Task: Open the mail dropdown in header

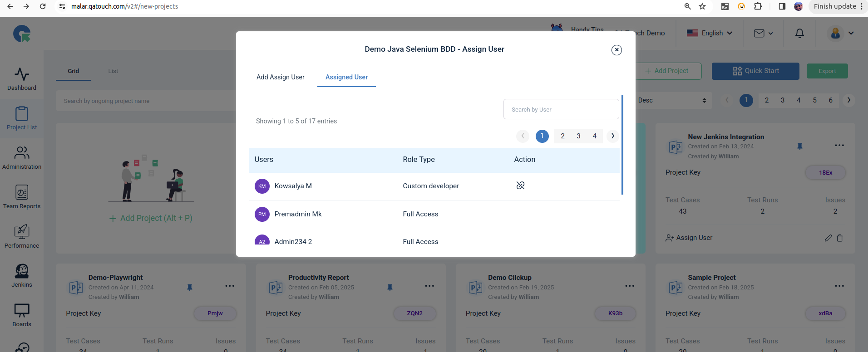Action: (x=763, y=33)
